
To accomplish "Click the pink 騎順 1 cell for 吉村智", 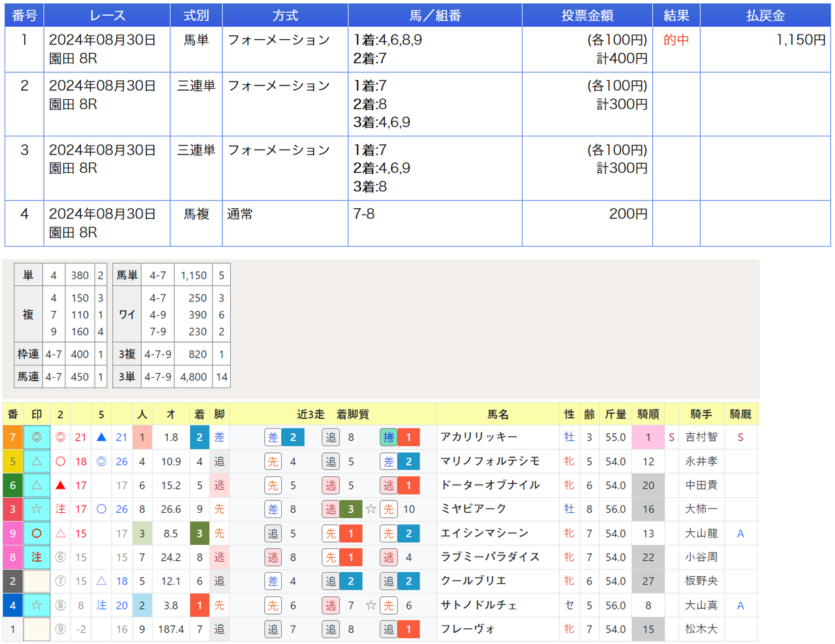I will (x=648, y=437).
